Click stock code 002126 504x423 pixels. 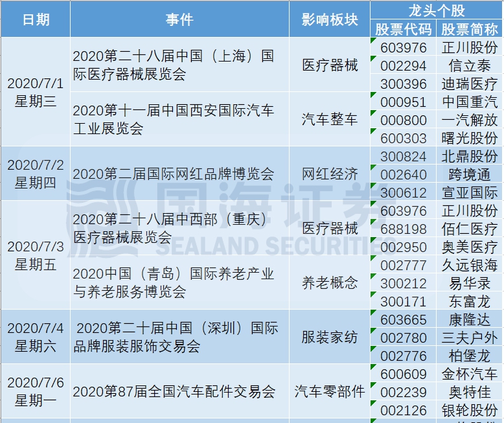point(404,410)
